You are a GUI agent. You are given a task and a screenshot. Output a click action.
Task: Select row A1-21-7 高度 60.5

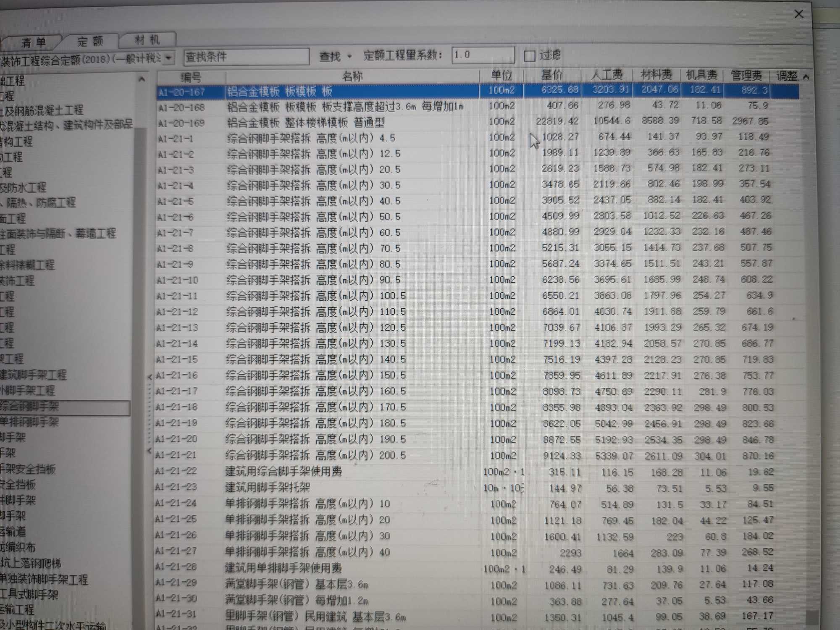[x=478, y=232]
